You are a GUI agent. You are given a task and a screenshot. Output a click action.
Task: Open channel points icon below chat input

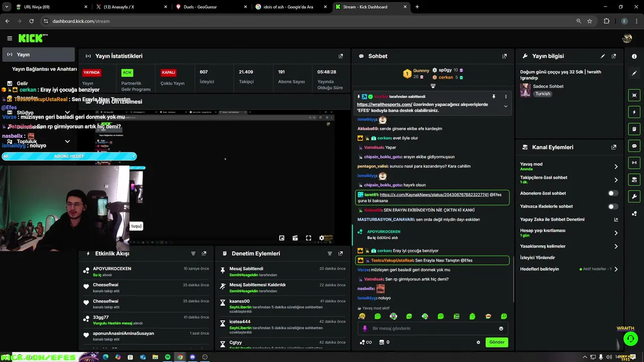point(365,342)
